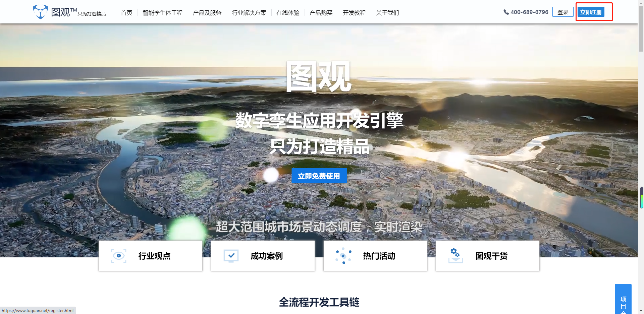The image size is (644, 314).
Task: Click phone number 400-689-6796
Action: [x=529, y=12]
